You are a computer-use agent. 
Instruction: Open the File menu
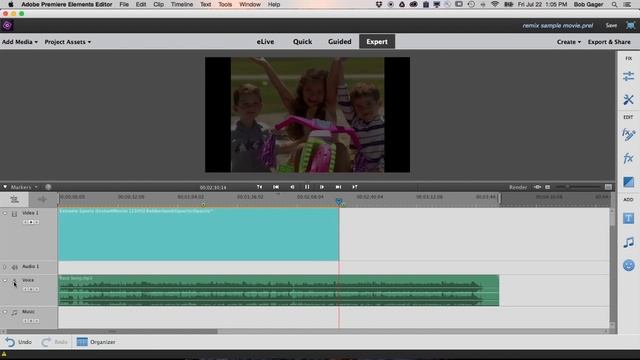(x=124, y=4)
